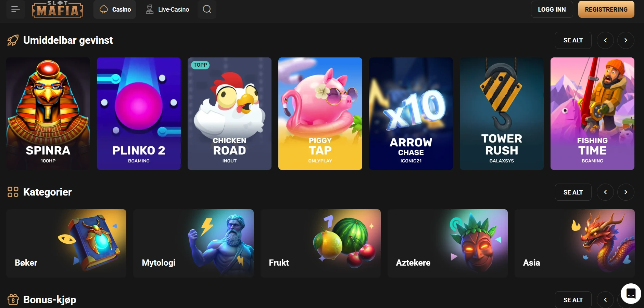Screen dimensions: 644x308
Task: Select the Live-Casino tab
Action: tap(167, 9)
